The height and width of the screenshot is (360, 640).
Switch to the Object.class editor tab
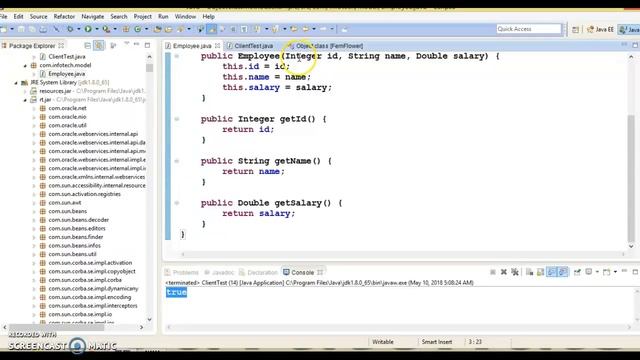[x=326, y=46]
